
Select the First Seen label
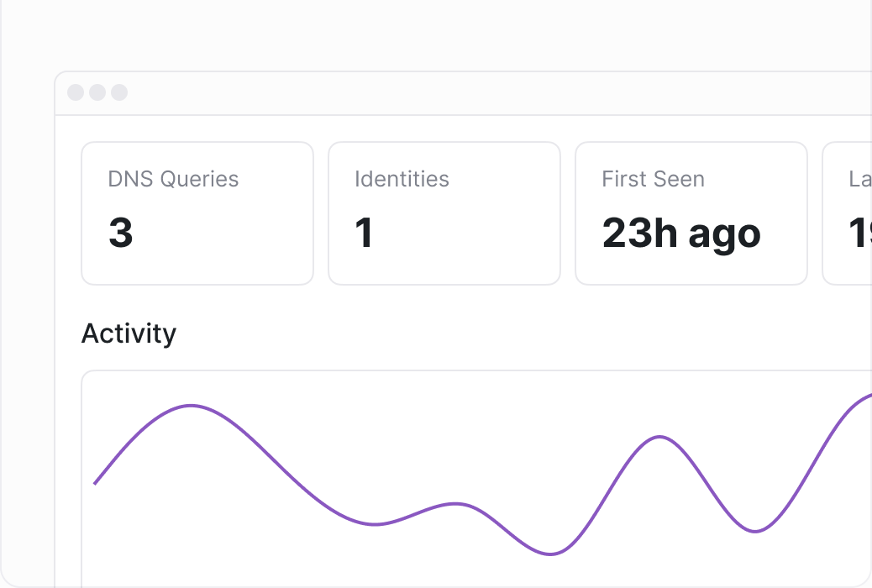point(653,179)
